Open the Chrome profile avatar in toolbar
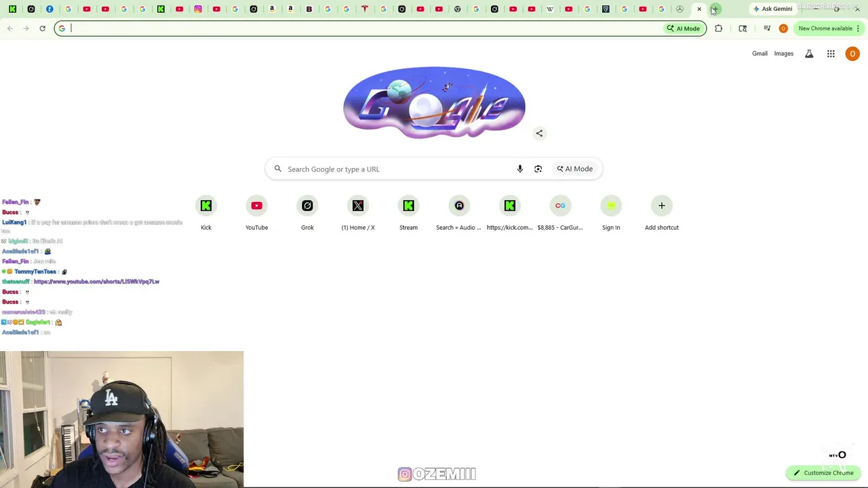The height and width of the screenshot is (488, 868). click(783, 28)
